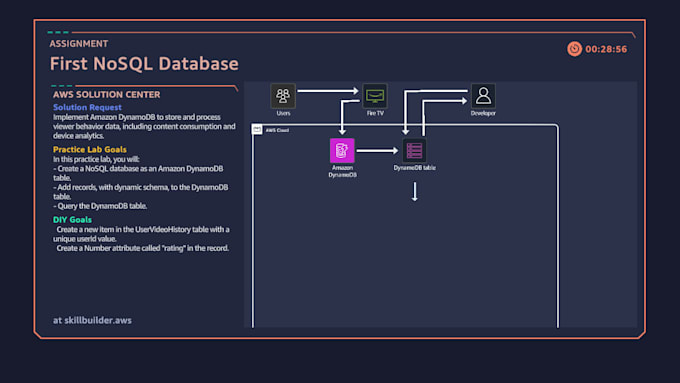
Task: Select the AWS SOLUTION CENTER heading
Action: click(107, 95)
